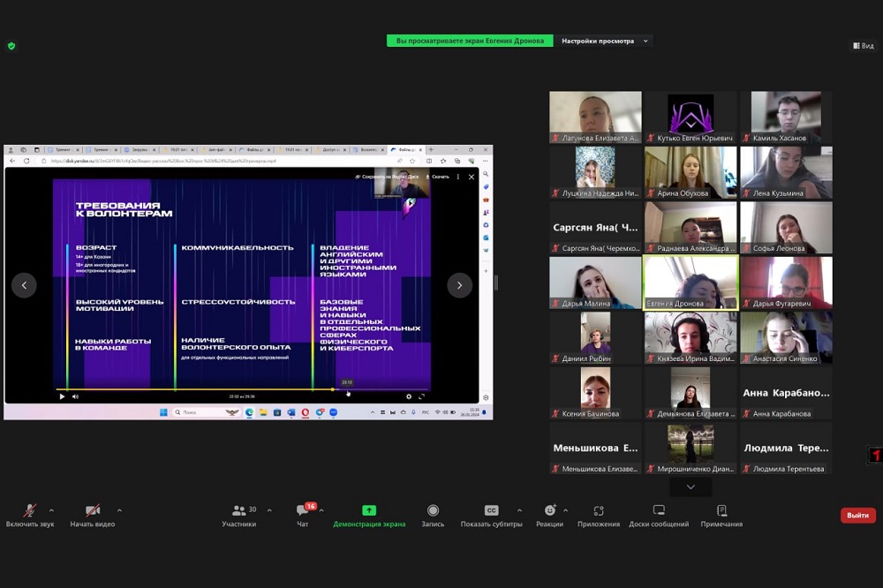Expand audio options arrow beside microphone
The height and width of the screenshot is (588, 883).
click(51, 510)
